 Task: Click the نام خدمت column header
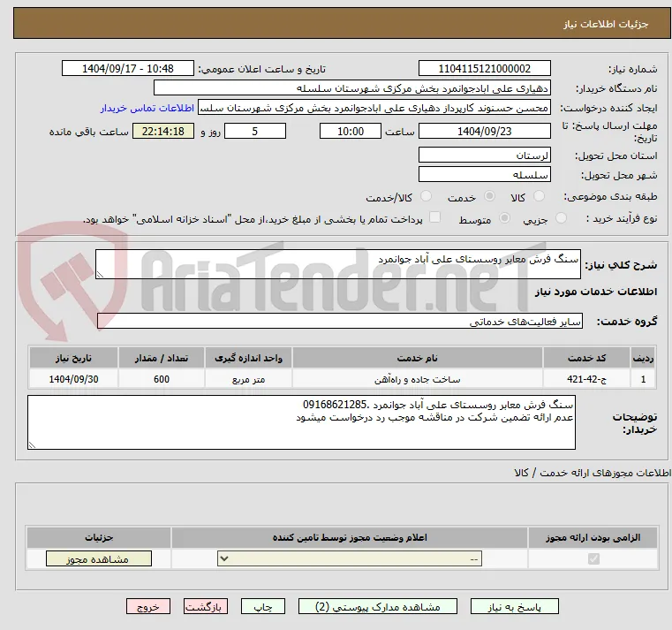(x=418, y=358)
